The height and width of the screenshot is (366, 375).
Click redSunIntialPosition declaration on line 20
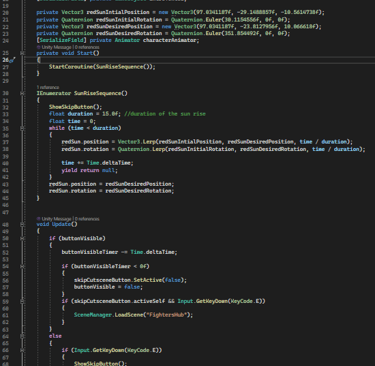point(118,12)
